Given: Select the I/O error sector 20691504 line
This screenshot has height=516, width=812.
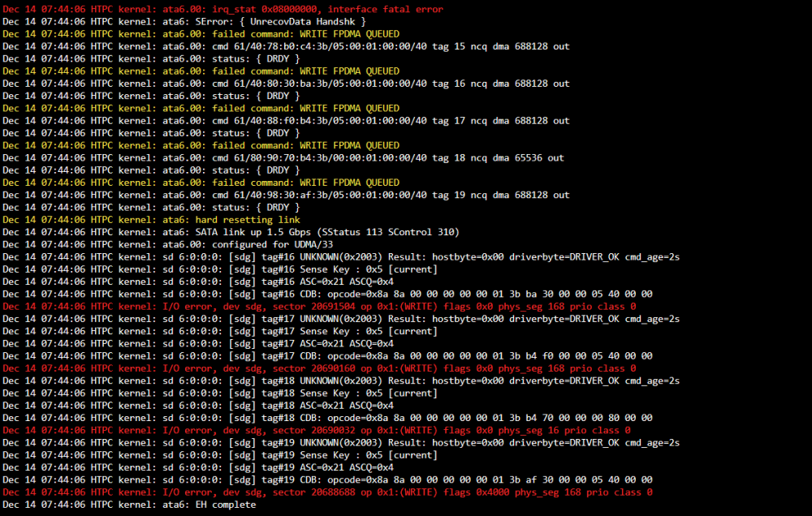Looking at the screenshot, I should [319, 307].
